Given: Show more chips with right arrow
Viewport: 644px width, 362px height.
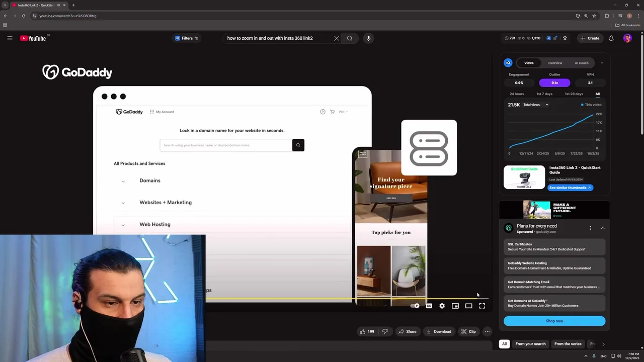Looking at the screenshot, I should tap(603, 344).
